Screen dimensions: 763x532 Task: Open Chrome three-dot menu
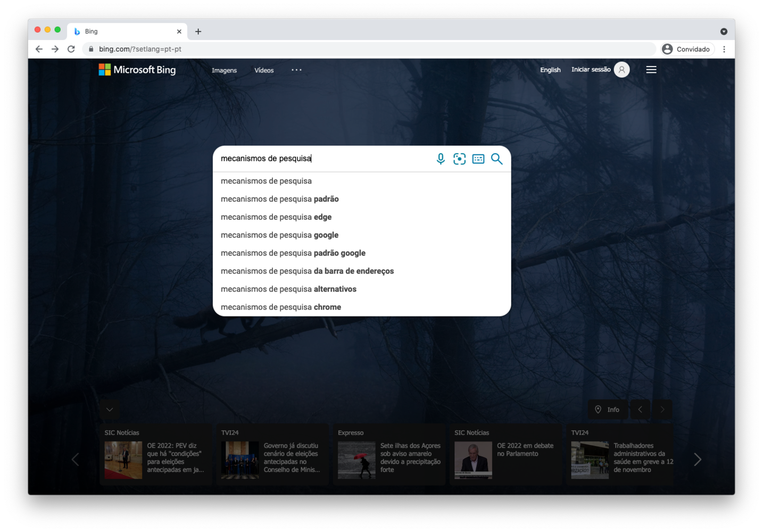pos(724,49)
